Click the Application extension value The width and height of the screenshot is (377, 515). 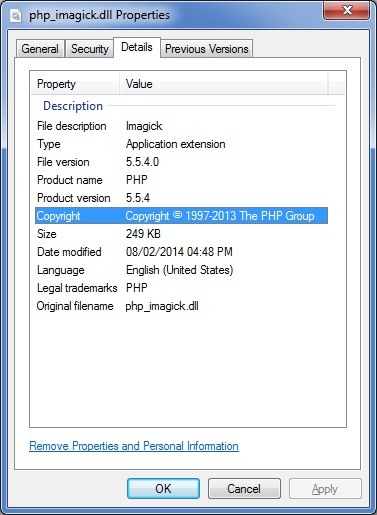pos(176,144)
